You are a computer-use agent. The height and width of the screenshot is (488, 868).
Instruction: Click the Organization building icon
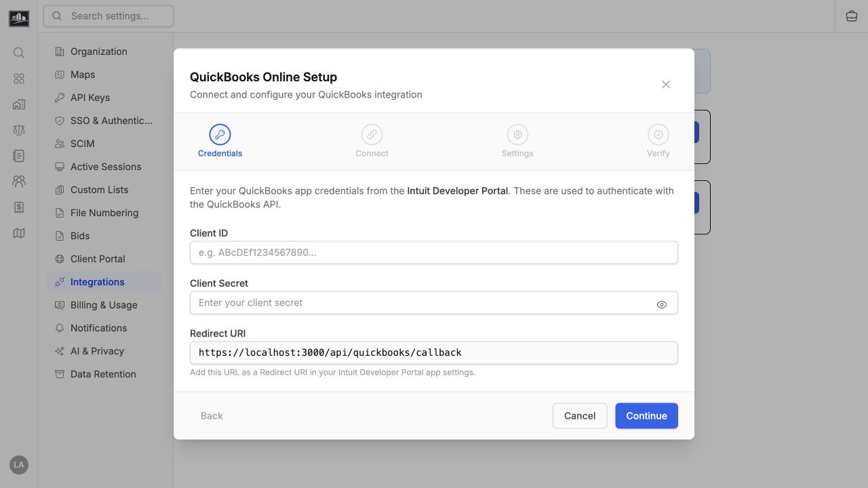pyautogui.click(x=60, y=52)
